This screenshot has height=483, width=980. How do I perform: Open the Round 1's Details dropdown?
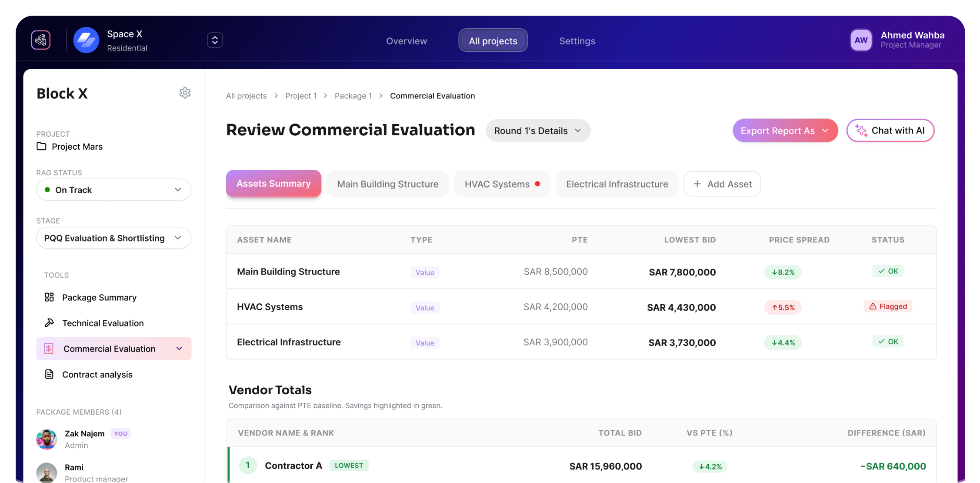click(538, 130)
